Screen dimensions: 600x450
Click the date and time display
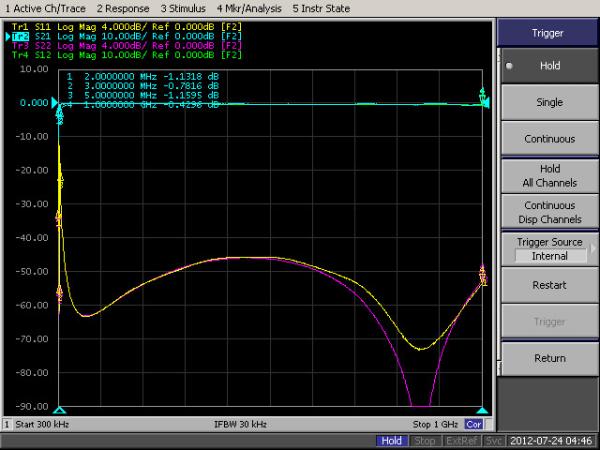(552, 441)
